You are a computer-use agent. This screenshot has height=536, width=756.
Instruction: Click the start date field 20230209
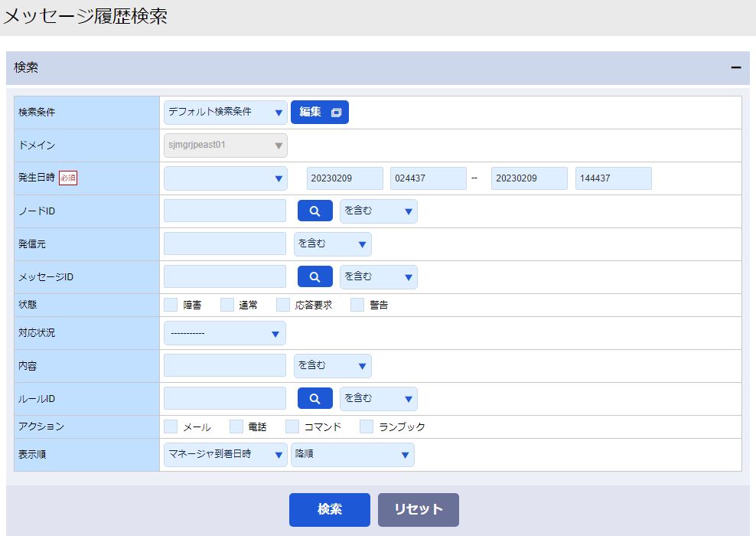click(345, 178)
